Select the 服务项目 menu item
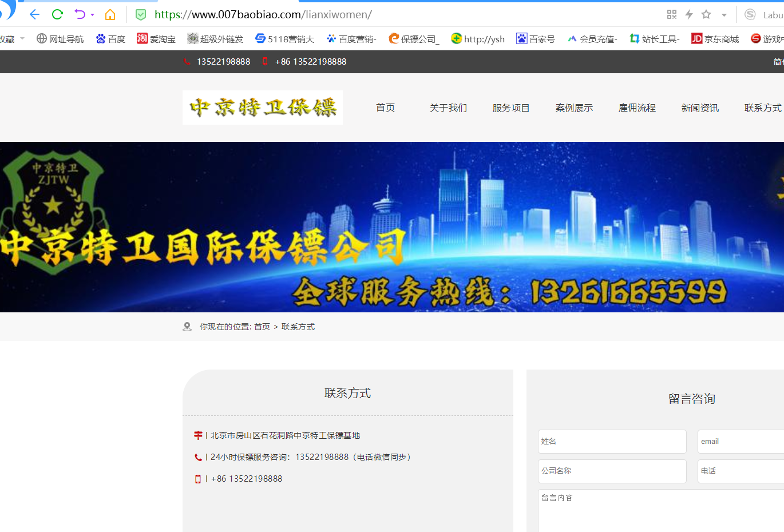 tap(511, 108)
